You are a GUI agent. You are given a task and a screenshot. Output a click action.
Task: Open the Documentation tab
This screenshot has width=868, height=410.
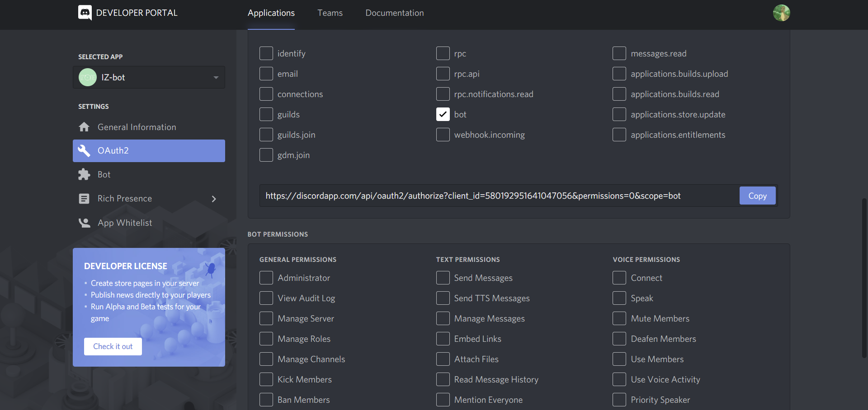[395, 13]
